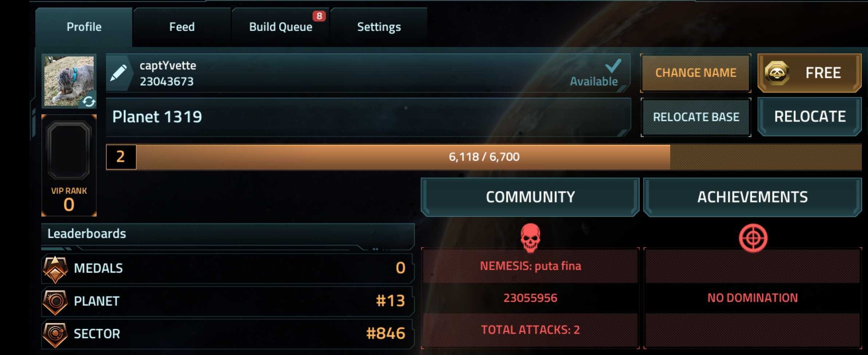Click the red crosshair domination icon

[x=753, y=238]
